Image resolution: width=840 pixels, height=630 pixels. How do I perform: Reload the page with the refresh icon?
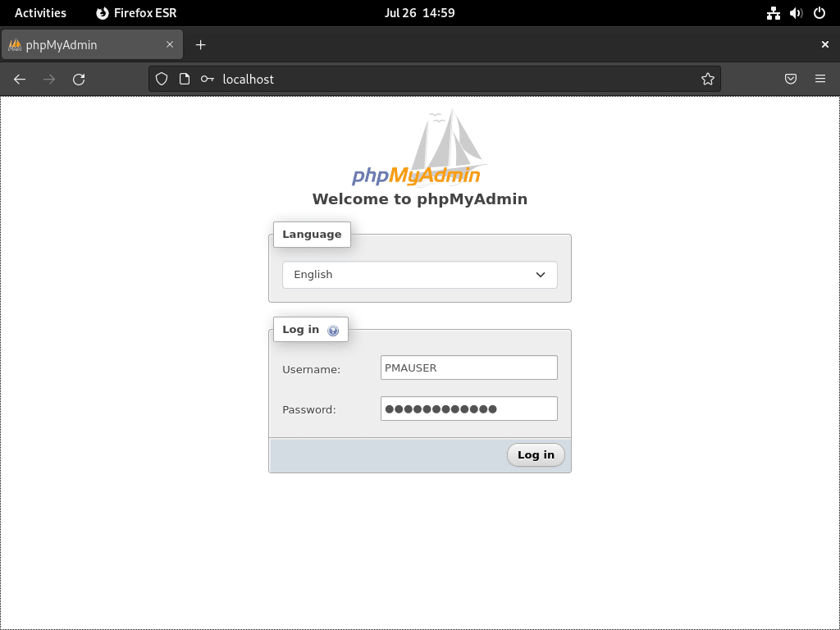coord(79,79)
